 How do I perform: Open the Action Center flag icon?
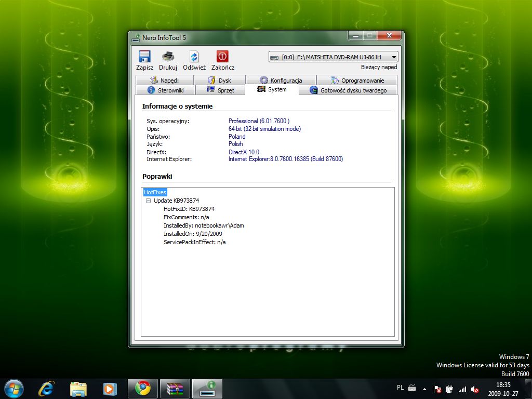coord(437,389)
